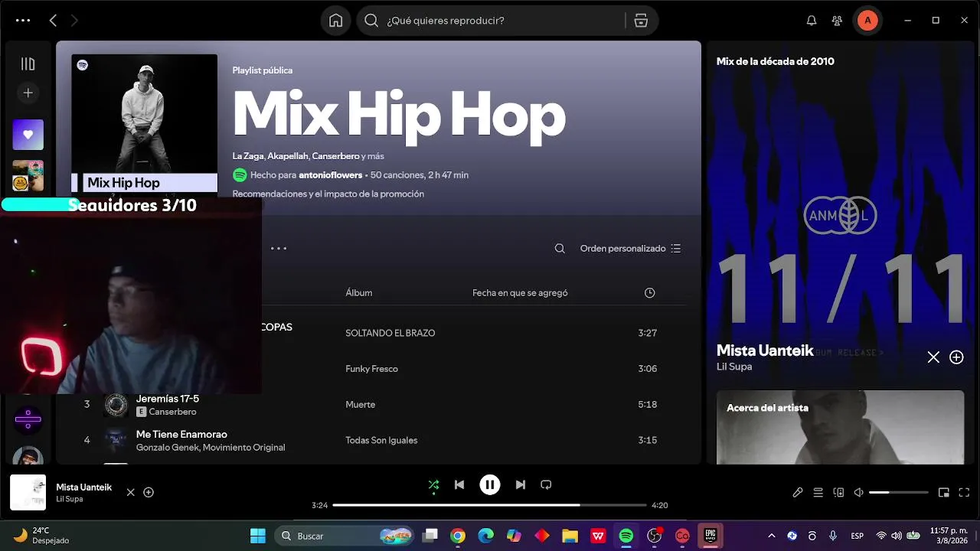Sort tracks by Álbum column header
Viewport: 980px width, 551px height.
(x=358, y=293)
